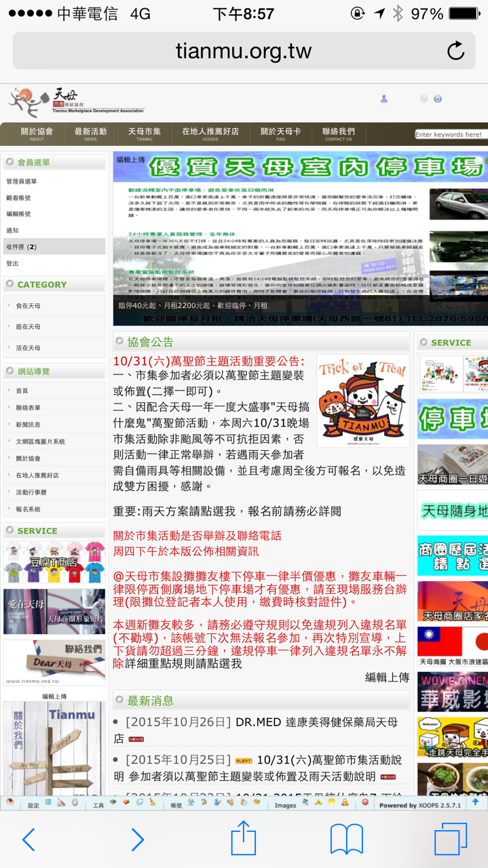This screenshot has width=488, height=868.
Task: Open the 關於協會 ABOUT menu tab
Action: coord(37,134)
